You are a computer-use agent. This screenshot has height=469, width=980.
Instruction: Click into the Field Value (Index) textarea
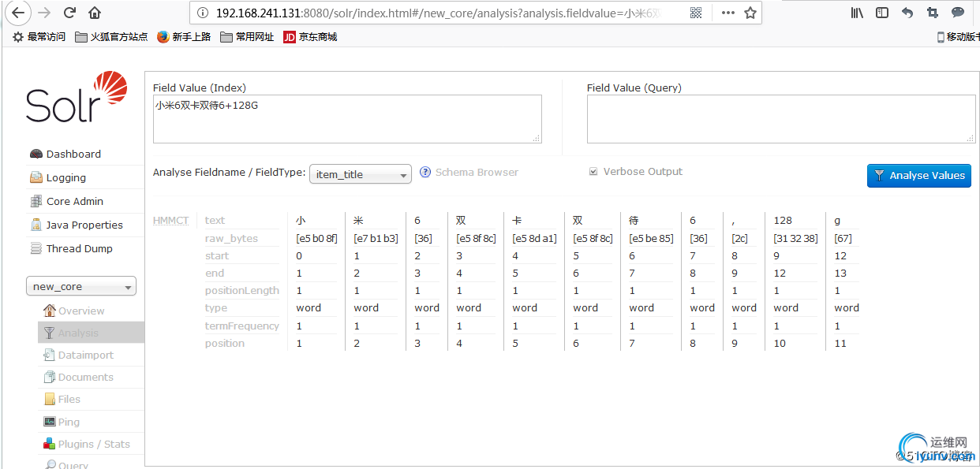coord(347,119)
